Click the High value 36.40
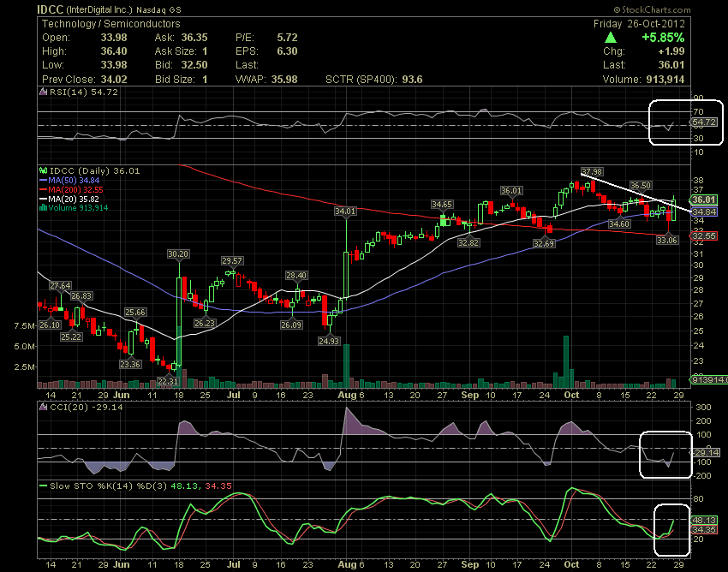728x572 pixels. 114,51
